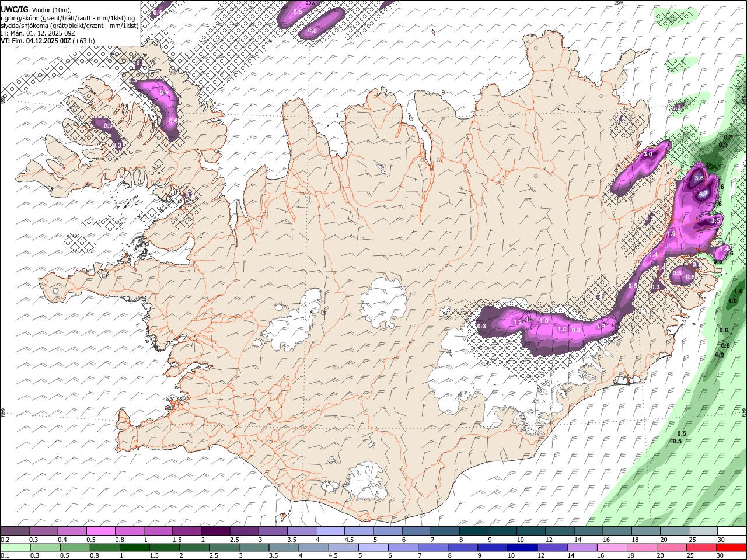
Task: Select the crimson 25–30 swatch in lower legend
Action: point(701,547)
